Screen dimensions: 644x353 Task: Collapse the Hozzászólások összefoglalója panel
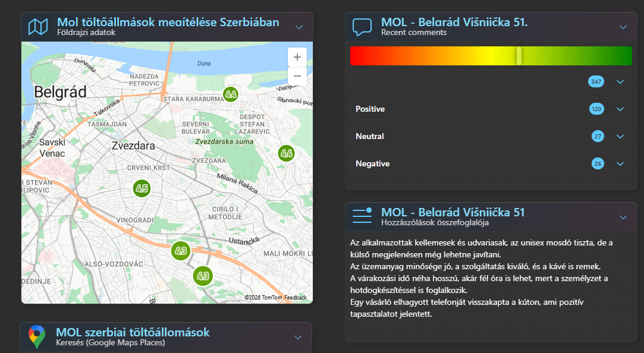(x=623, y=217)
